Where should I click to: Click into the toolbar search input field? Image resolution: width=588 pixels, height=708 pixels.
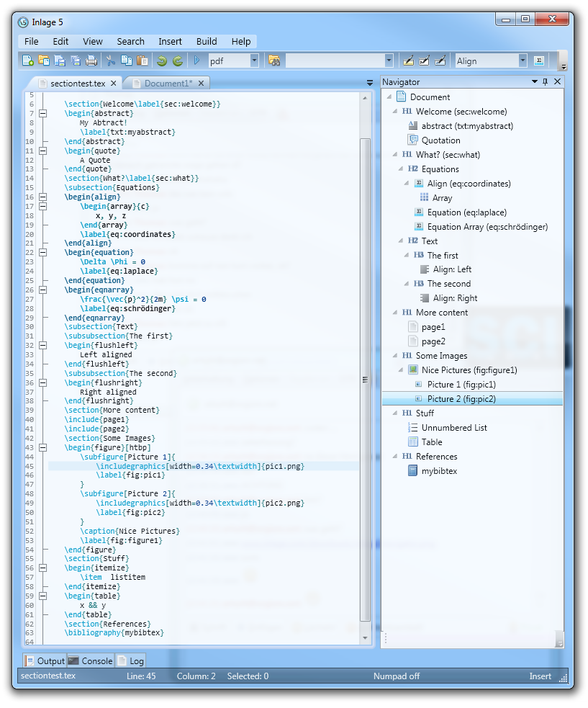tap(335, 61)
